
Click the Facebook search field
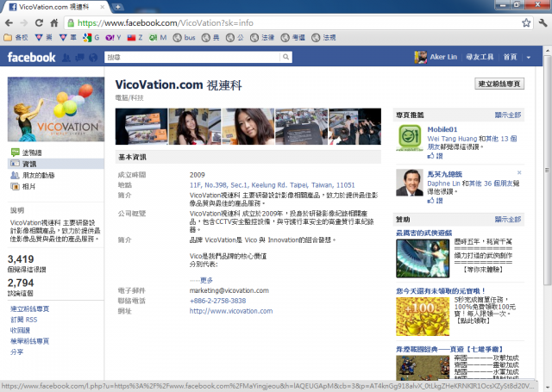pyautogui.click(x=192, y=57)
